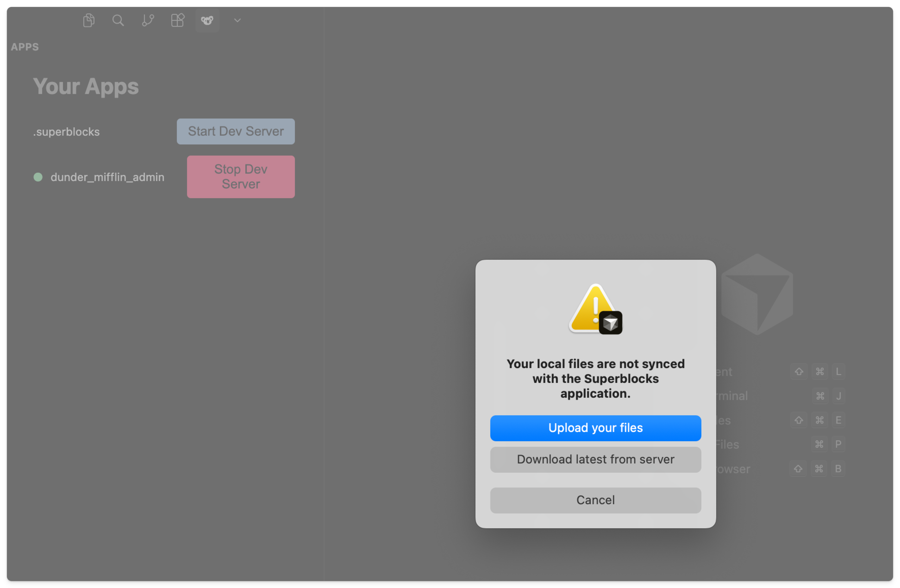Start the dev server for .superblocks

click(235, 131)
